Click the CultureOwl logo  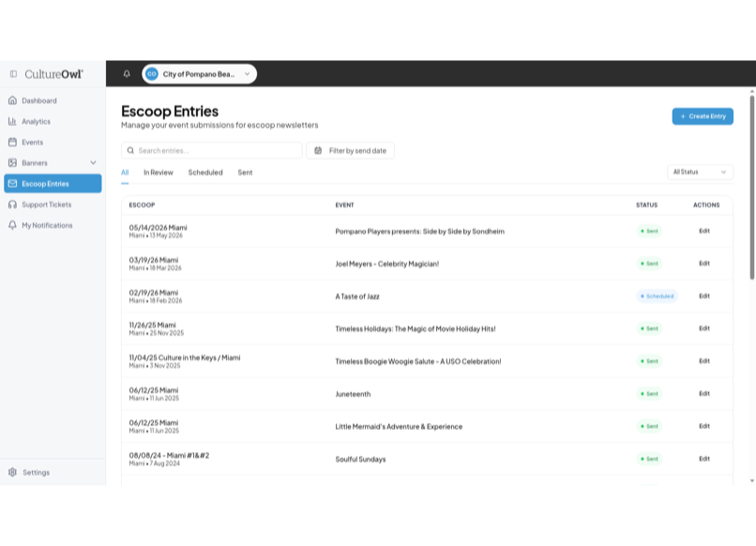tap(54, 74)
